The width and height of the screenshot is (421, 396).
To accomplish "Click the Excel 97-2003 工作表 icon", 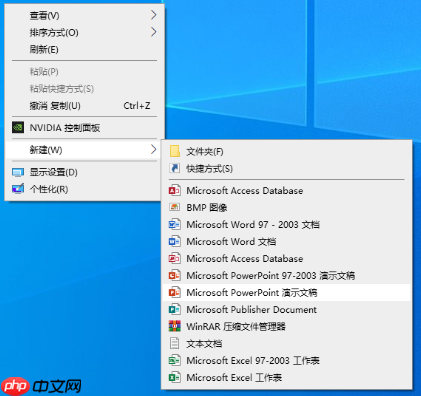I will (175, 360).
